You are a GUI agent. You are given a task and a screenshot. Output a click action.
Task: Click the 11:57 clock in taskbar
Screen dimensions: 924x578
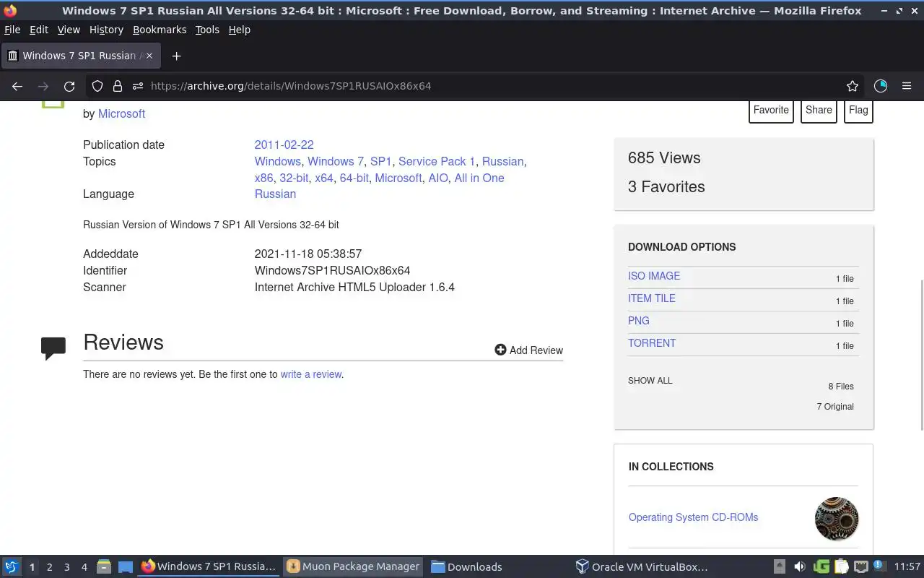(x=907, y=566)
